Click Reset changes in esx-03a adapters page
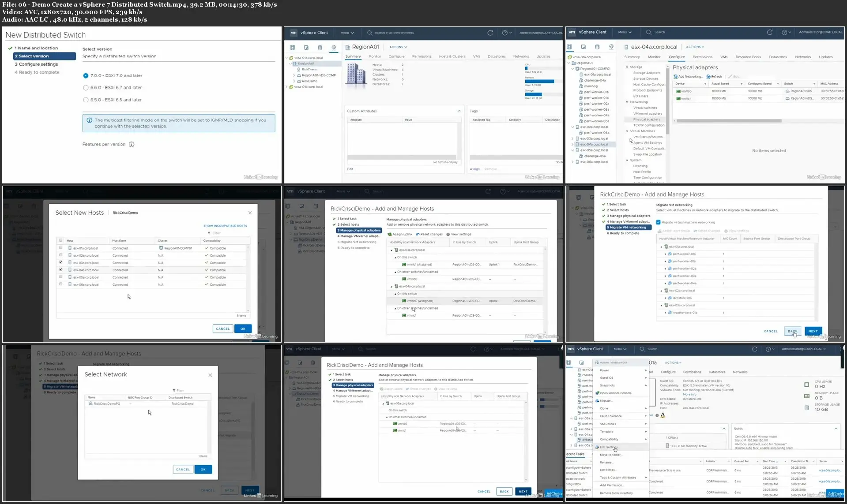 pyautogui.click(x=429, y=234)
